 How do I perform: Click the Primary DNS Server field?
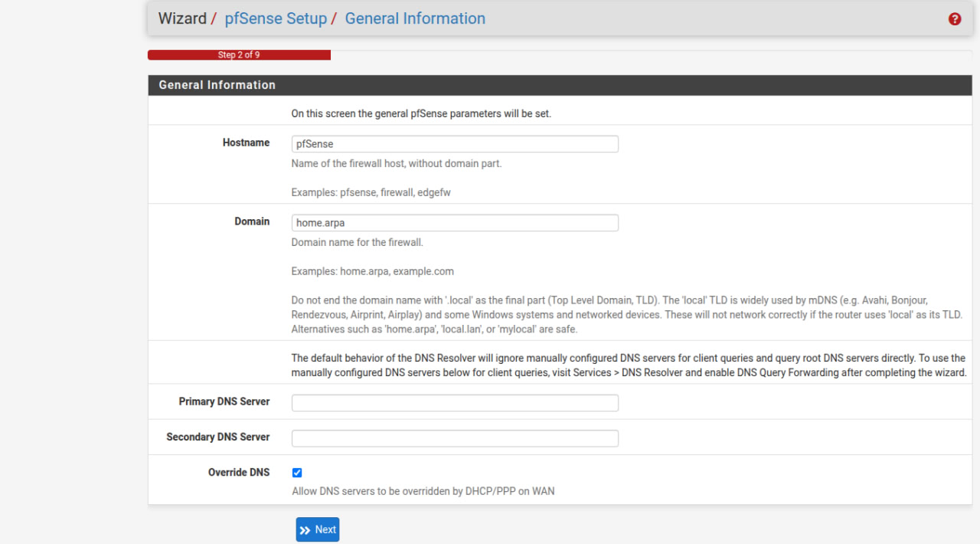tap(454, 402)
